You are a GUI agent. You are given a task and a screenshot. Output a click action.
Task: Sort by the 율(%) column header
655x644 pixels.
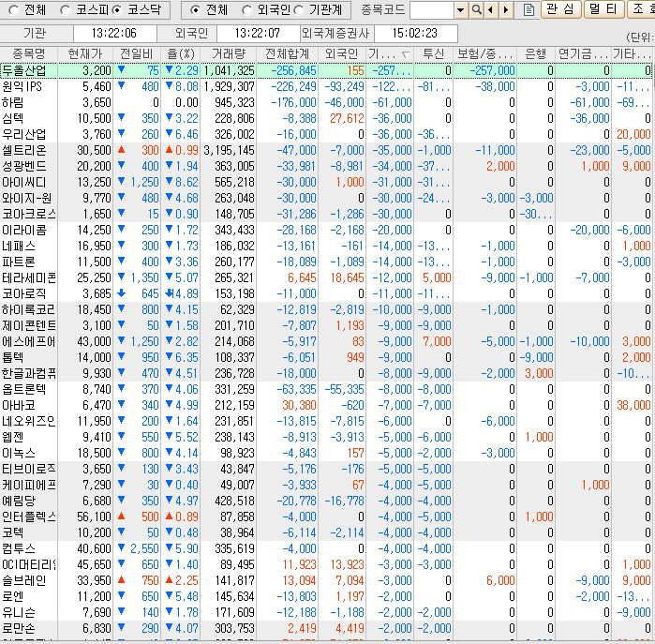pyautogui.click(x=181, y=54)
